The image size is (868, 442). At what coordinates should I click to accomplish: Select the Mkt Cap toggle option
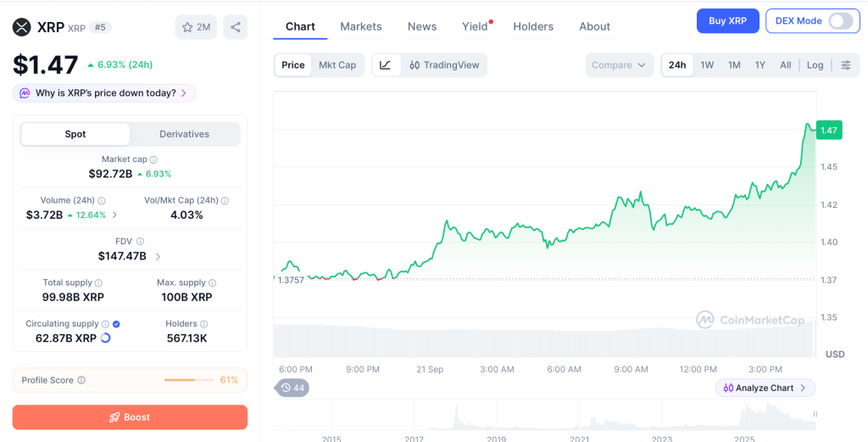(x=337, y=64)
